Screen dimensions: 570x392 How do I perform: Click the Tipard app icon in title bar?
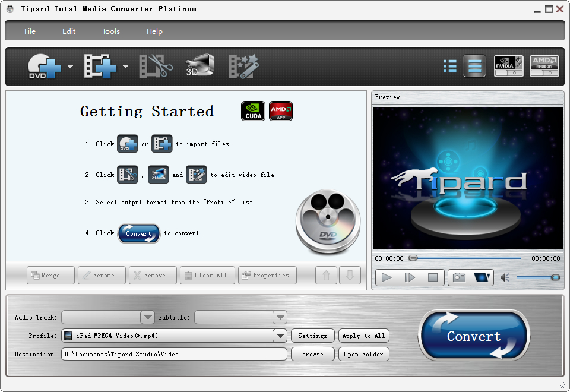[x=10, y=9]
